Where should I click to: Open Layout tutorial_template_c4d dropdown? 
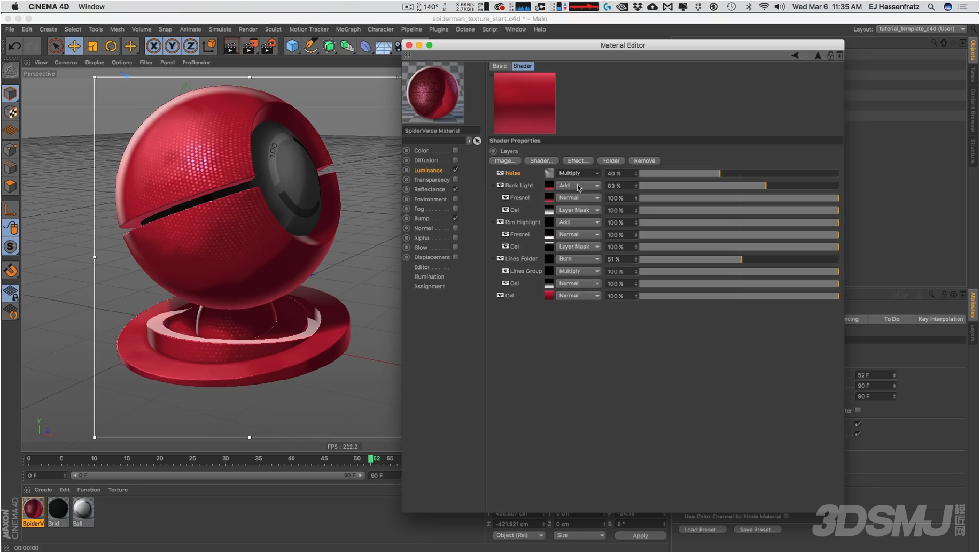pos(921,29)
